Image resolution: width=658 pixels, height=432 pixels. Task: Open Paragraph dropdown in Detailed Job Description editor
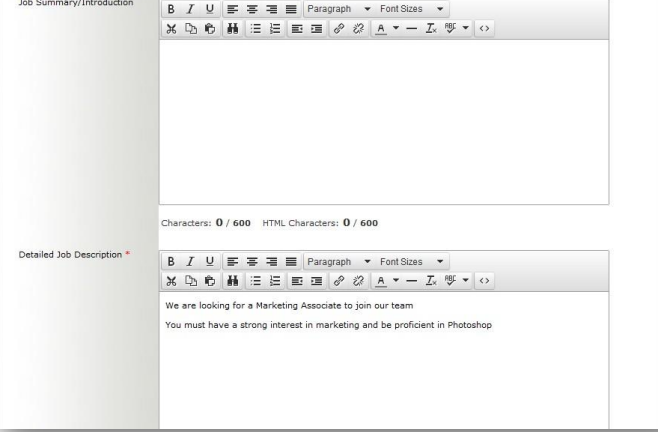click(339, 262)
